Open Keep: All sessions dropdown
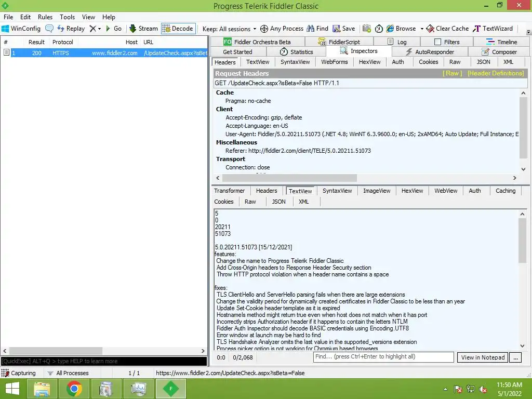Screen dimensions: 532x399 coord(229,29)
